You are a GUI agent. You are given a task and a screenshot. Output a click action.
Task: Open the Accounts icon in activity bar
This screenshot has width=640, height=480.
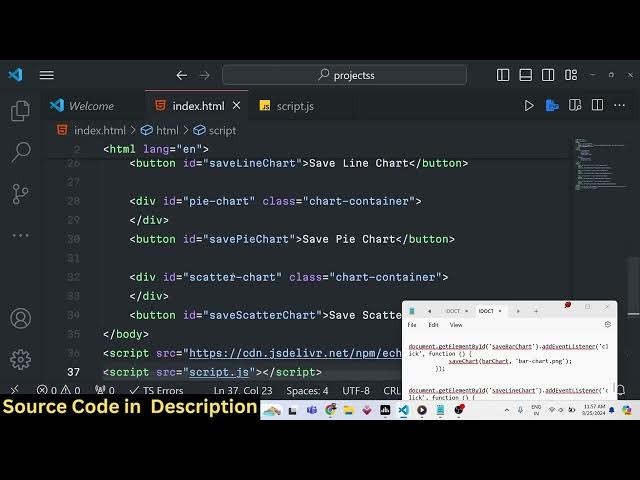pos(20,319)
